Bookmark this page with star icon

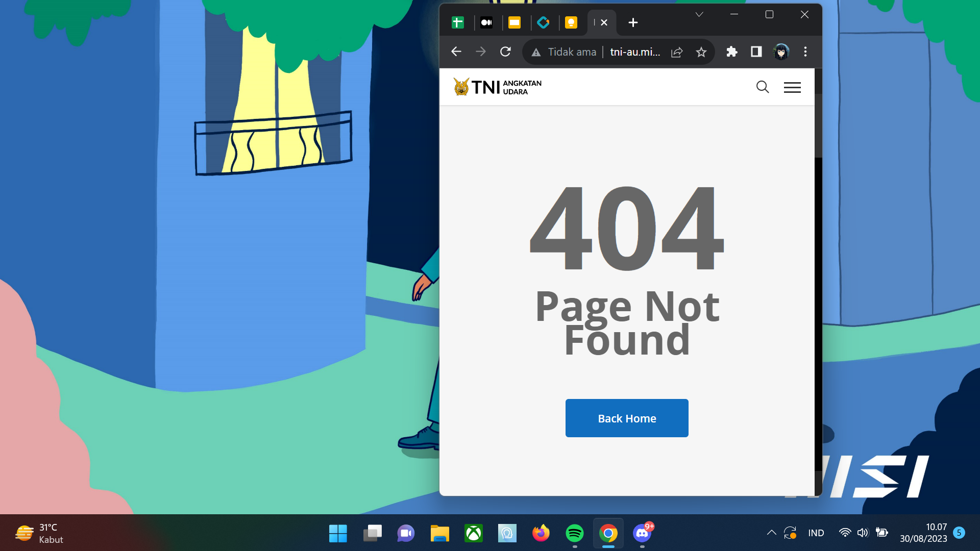click(x=701, y=52)
